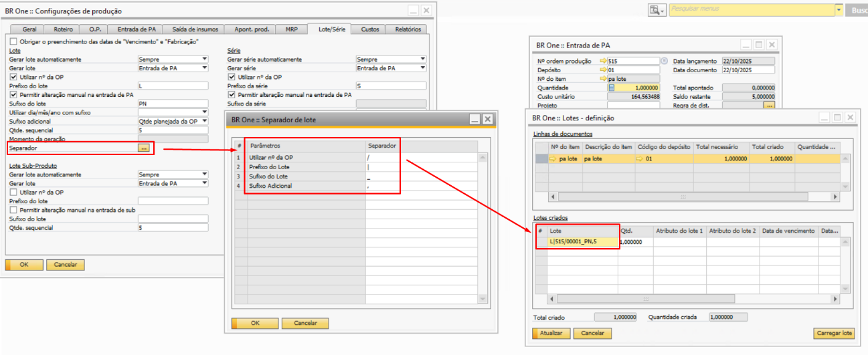Open the Custos tab
The image size is (868, 355).
pos(370,29)
